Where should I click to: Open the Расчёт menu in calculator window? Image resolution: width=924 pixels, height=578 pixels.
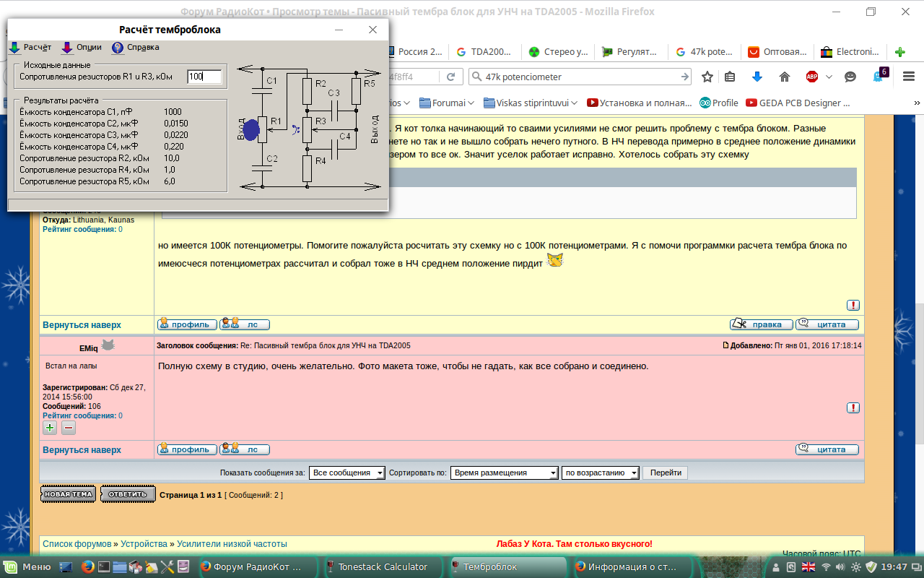tap(30, 48)
